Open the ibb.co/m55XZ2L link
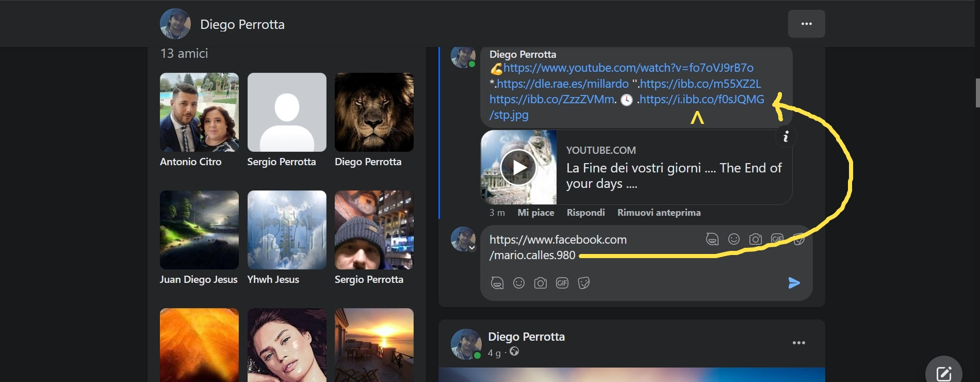 pos(700,84)
